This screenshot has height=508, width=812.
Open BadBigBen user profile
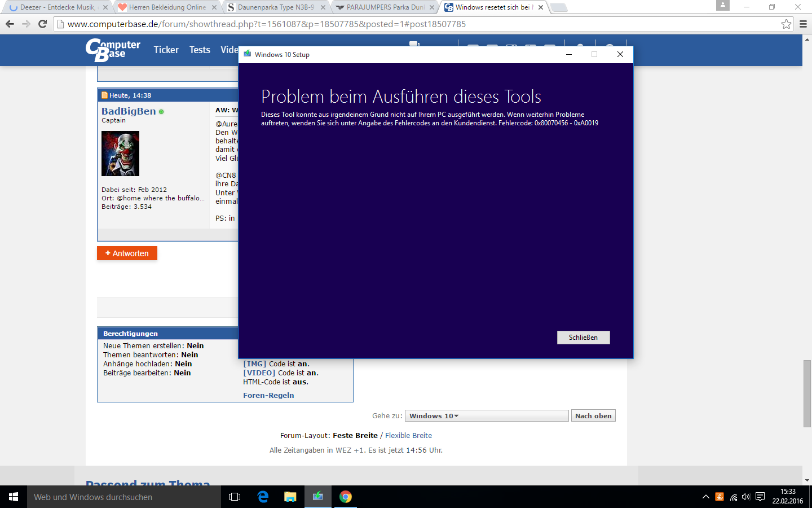click(129, 111)
